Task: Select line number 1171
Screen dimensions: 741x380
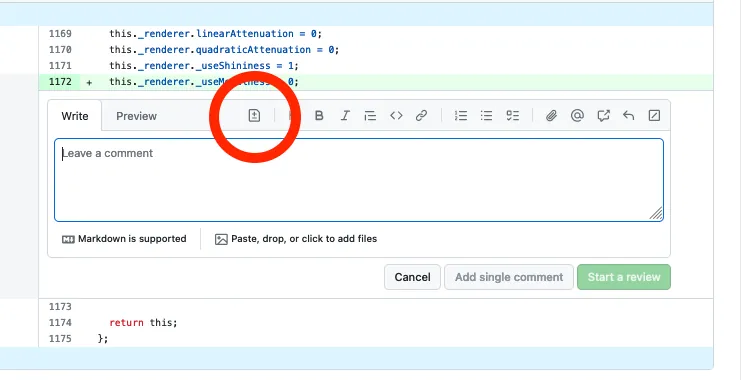Action: tap(60, 65)
